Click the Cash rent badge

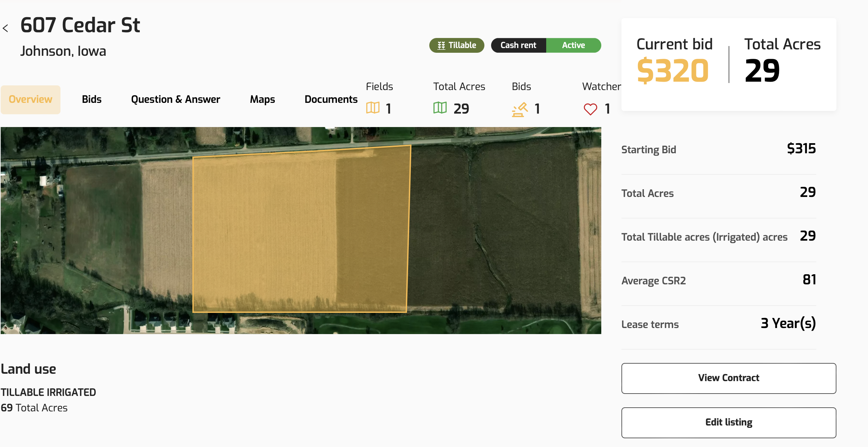coord(518,45)
